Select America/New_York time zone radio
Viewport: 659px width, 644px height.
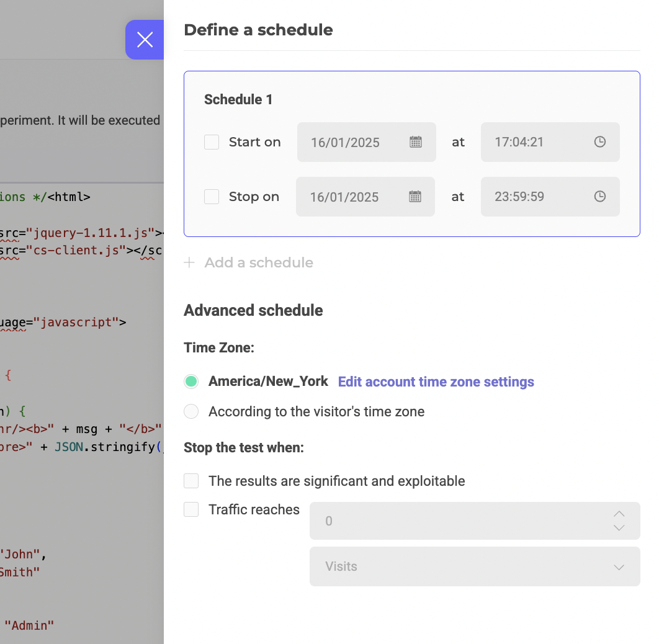(191, 382)
